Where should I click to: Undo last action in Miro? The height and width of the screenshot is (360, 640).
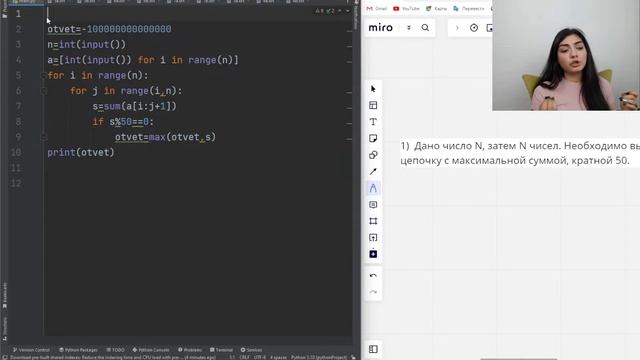click(373, 276)
